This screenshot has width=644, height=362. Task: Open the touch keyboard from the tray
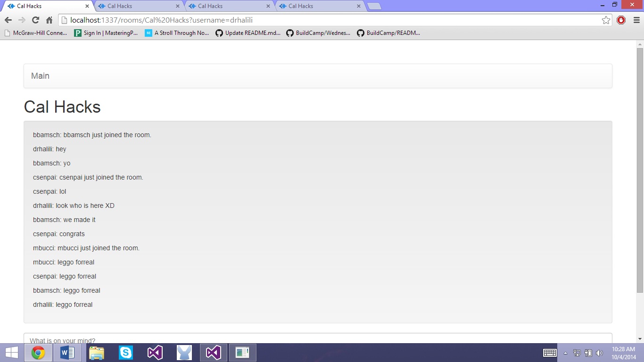click(x=550, y=353)
